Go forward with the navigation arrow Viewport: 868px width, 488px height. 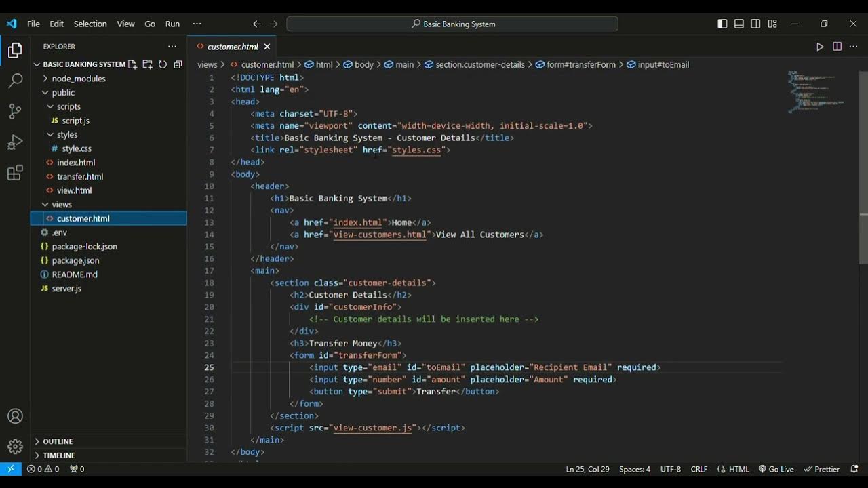[273, 24]
